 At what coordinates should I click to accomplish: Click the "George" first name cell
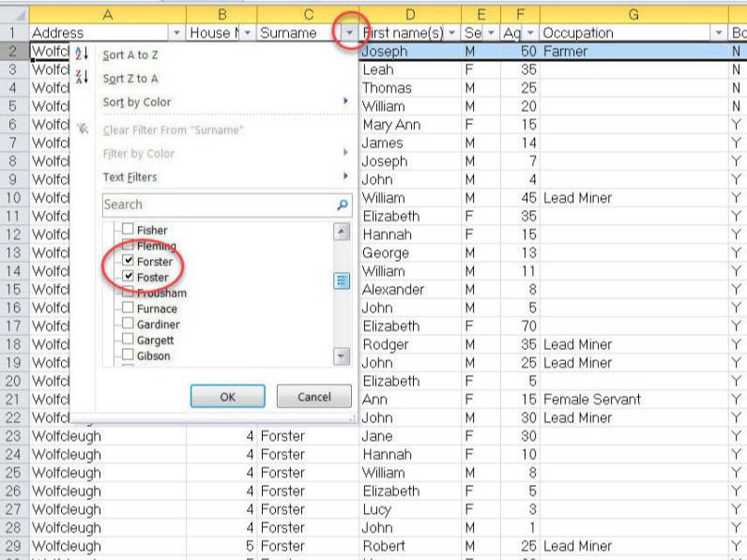tap(410, 253)
